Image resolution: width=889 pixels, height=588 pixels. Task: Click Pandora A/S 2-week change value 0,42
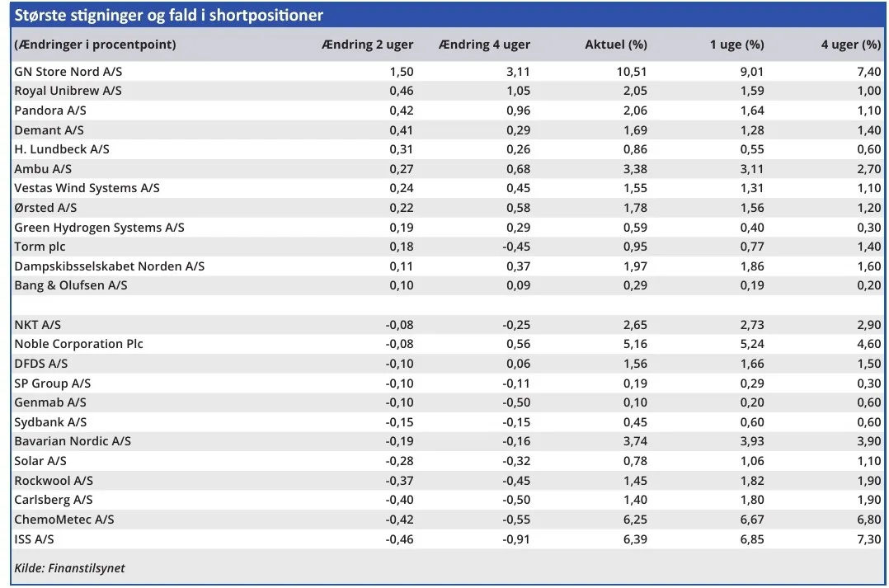click(x=401, y=111)
